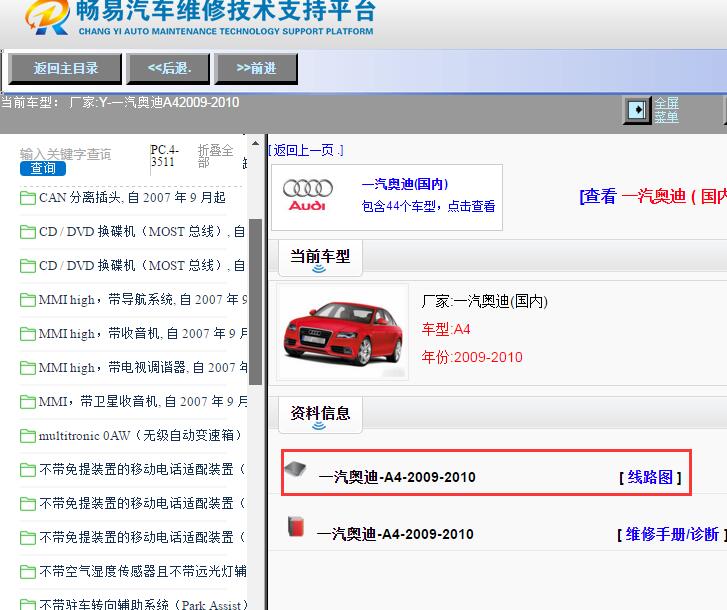
Task: Open MMI high，带电视调谐器 entry
Action: [142, 368]
